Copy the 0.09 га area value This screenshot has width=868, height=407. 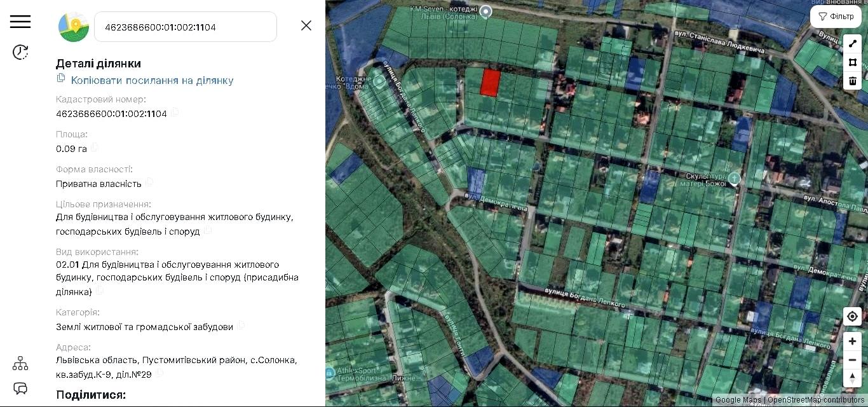tap(95, 148)
